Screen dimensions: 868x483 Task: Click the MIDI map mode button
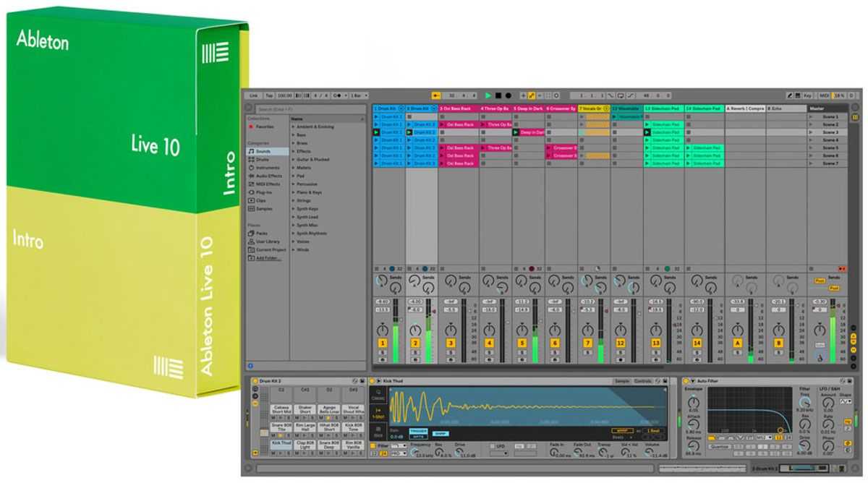point(823,95)
